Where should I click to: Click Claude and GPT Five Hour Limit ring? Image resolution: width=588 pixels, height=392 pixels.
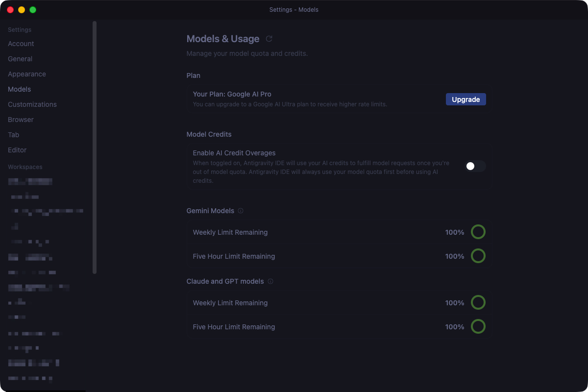click(x=478, y=326)
